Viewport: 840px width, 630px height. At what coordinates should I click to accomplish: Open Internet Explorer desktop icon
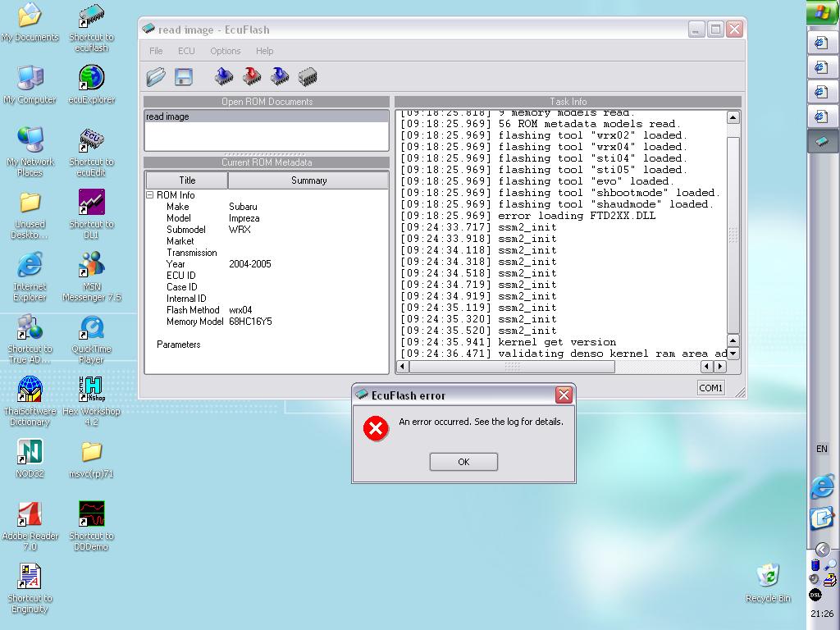pos(30,277)
